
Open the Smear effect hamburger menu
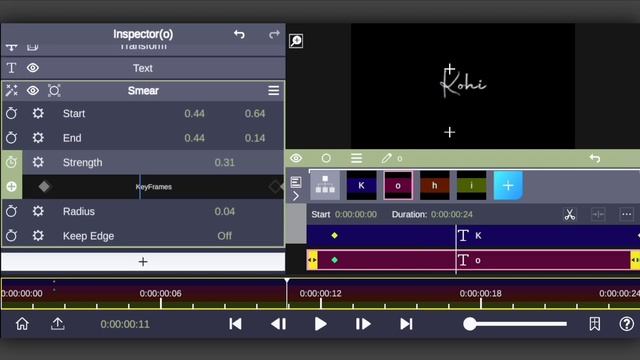coord(273,90)
